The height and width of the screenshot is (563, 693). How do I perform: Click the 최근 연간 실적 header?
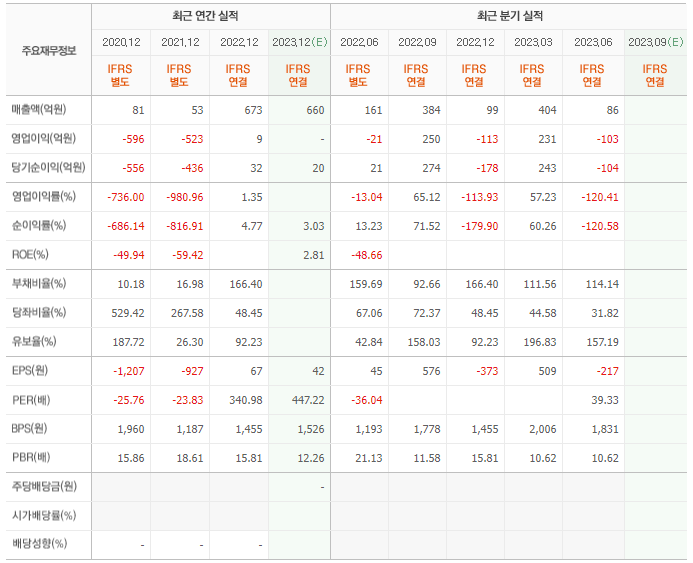click(205, 16)
